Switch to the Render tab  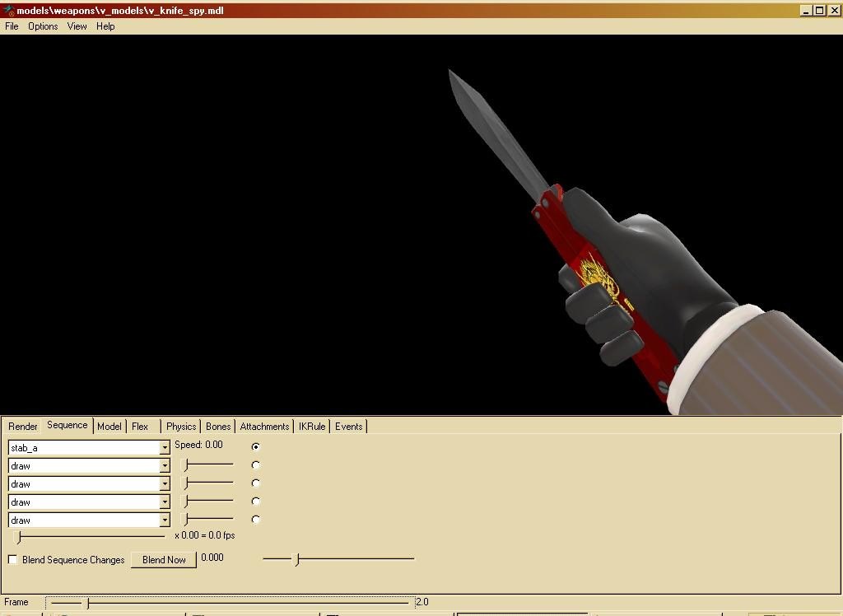23,427
